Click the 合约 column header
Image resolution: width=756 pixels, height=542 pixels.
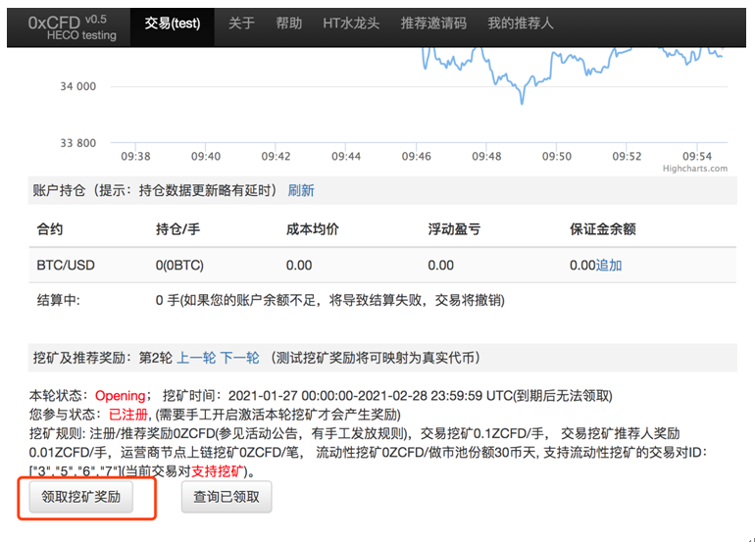click(49, 229)
